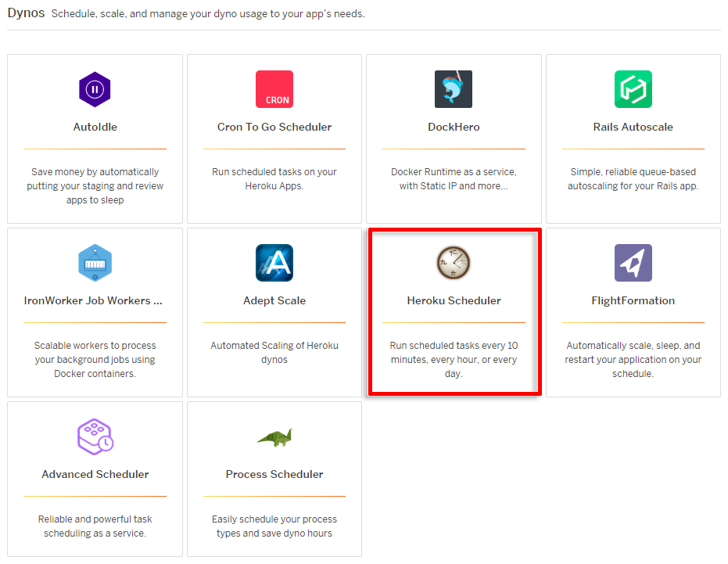Open the AutoIdle add-on title

(x=95, y=127)
